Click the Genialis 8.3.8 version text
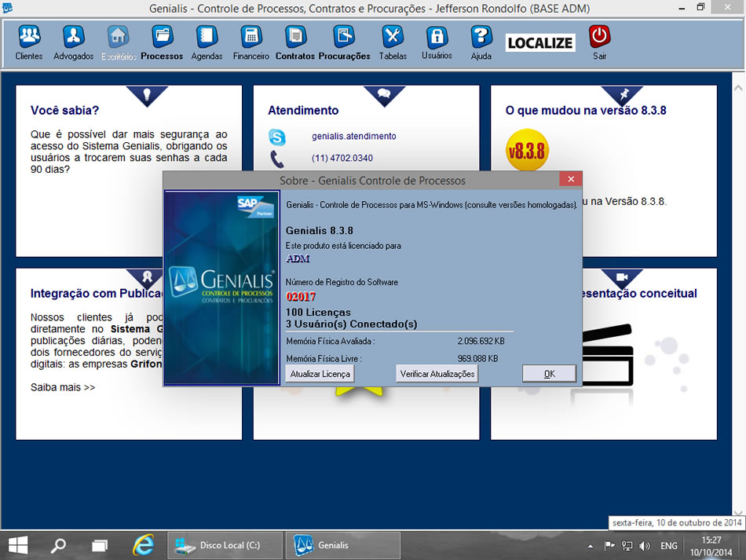Viewport: 746px width, 560px height. [x=320, y=231]
